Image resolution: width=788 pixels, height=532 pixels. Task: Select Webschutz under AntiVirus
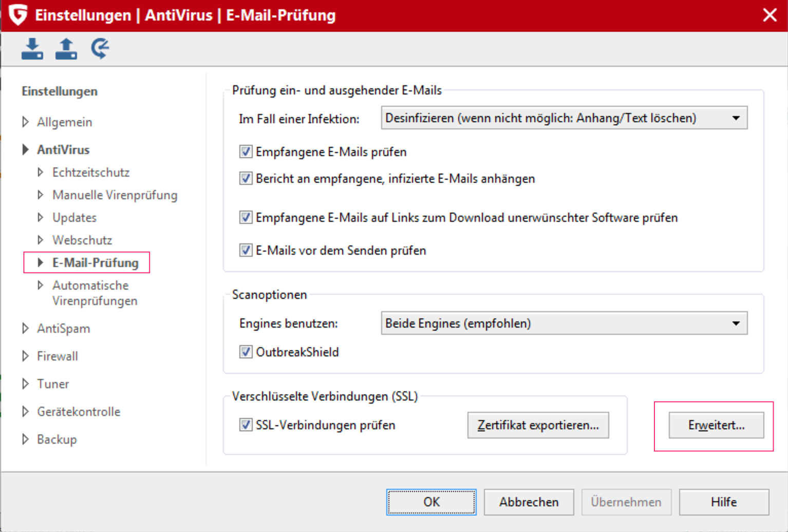[82, 240]
